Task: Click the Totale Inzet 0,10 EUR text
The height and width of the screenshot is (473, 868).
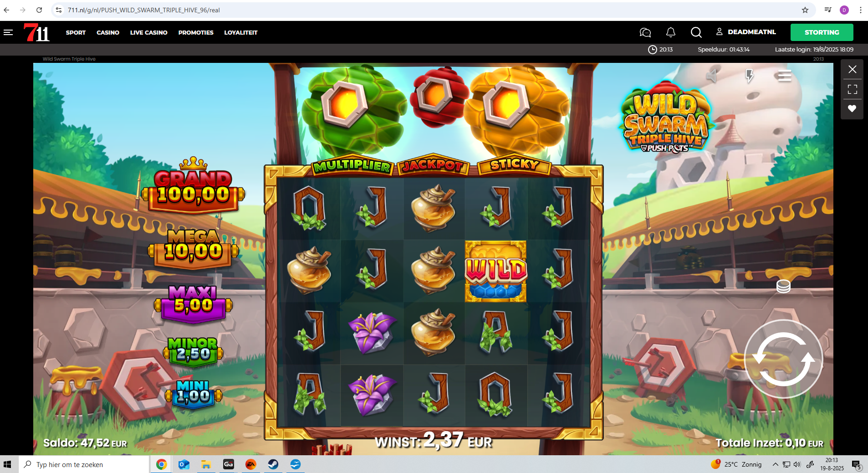Action: (x=769, y=443)
